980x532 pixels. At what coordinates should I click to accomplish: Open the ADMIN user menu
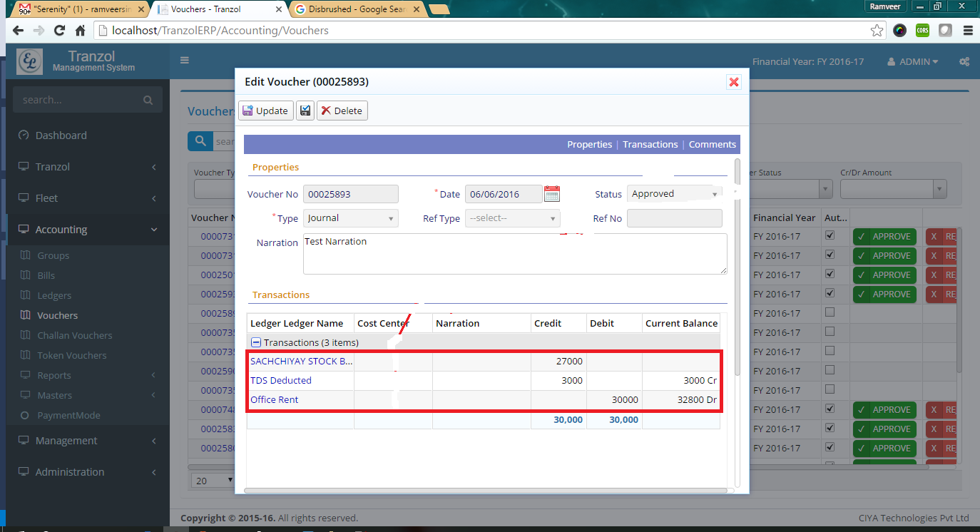pos(913,61)
